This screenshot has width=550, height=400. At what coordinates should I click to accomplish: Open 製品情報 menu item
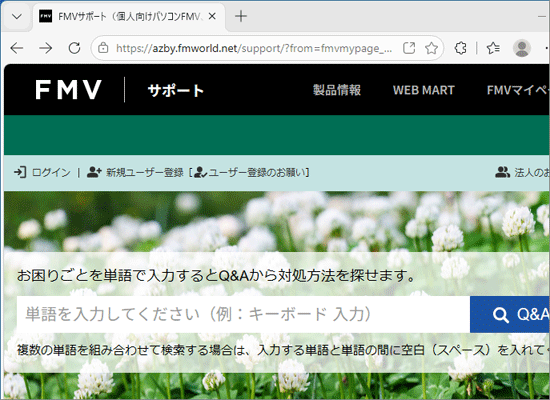(337, 90)
